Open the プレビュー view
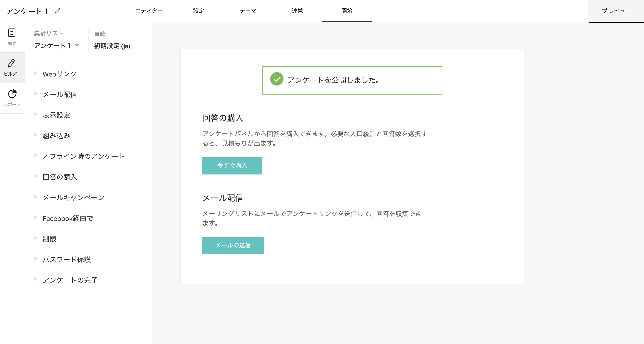 (616, 11)
